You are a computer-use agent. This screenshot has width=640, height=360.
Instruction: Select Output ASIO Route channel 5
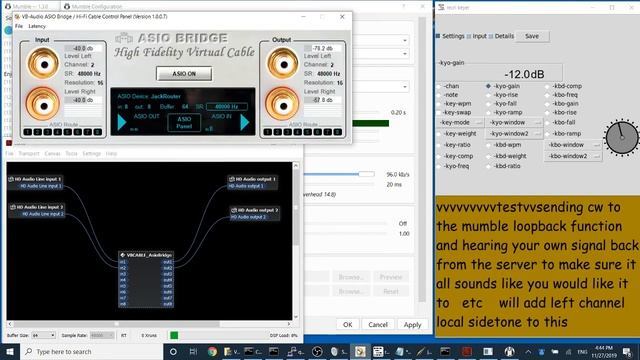[x=308, y=132]
